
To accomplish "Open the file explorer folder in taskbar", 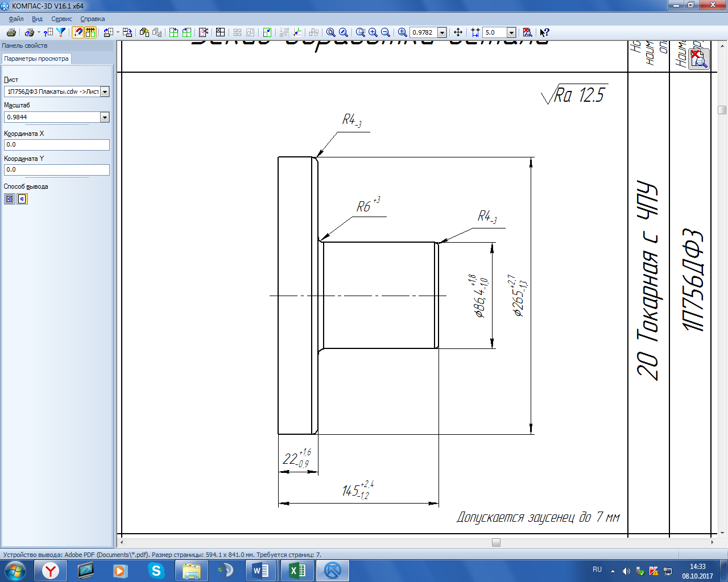I will (191, 570).
